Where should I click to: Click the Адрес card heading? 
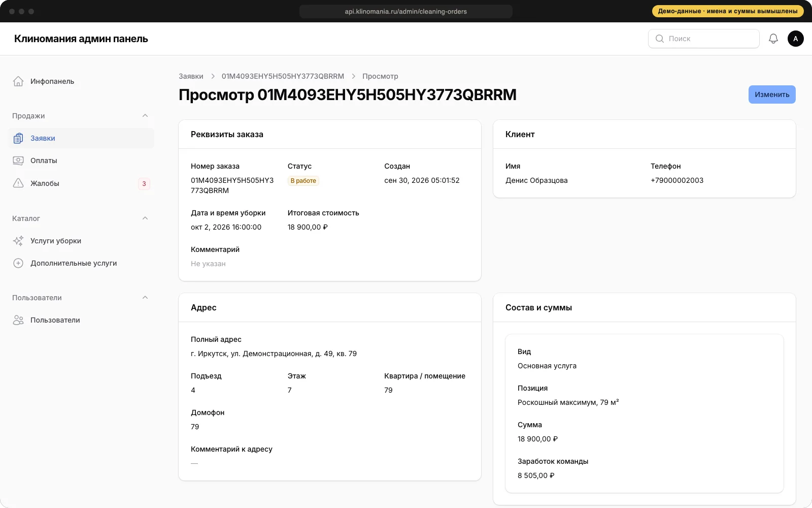point(204,308)
